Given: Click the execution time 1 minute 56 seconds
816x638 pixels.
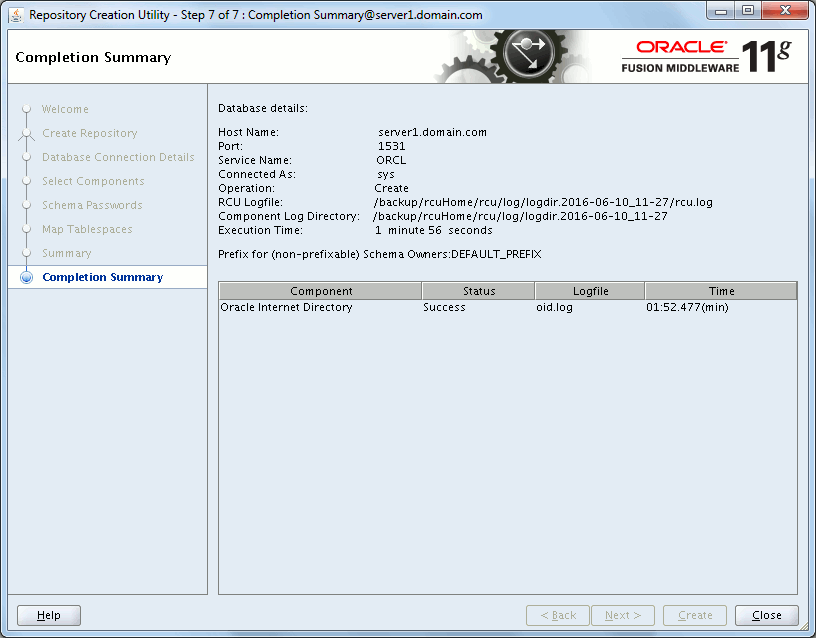Looking at the screenshot, I should 434,231.
